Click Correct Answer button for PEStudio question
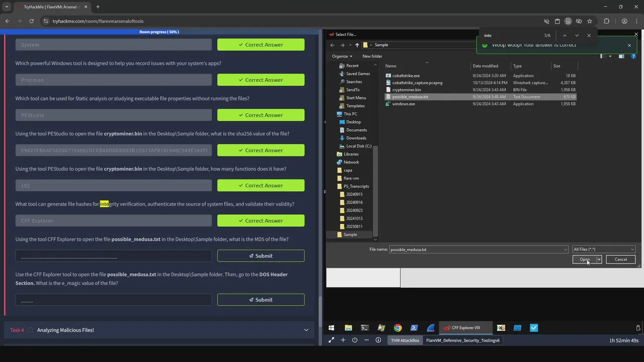Image resolution: width=644 pixels, height=362 pixels. tap(261, 115)
